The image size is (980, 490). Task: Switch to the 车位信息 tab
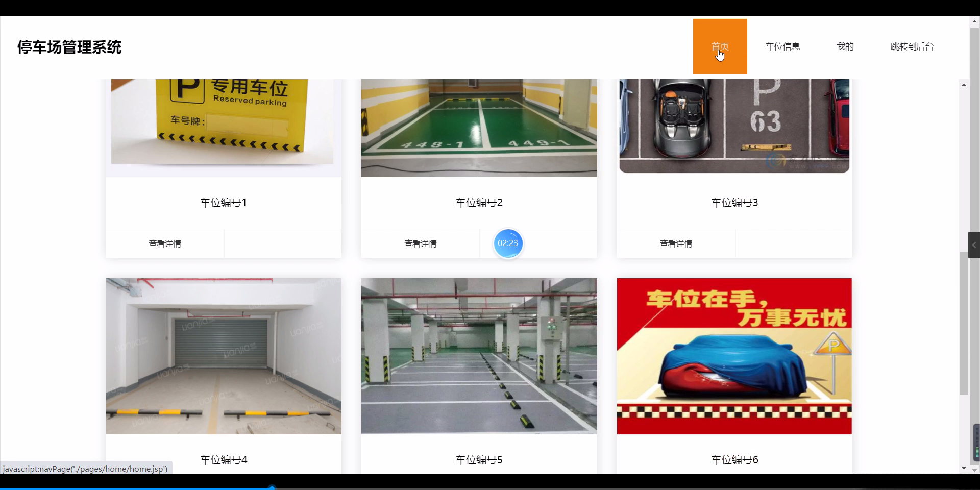pyautogui.click(x=782, y=46)
